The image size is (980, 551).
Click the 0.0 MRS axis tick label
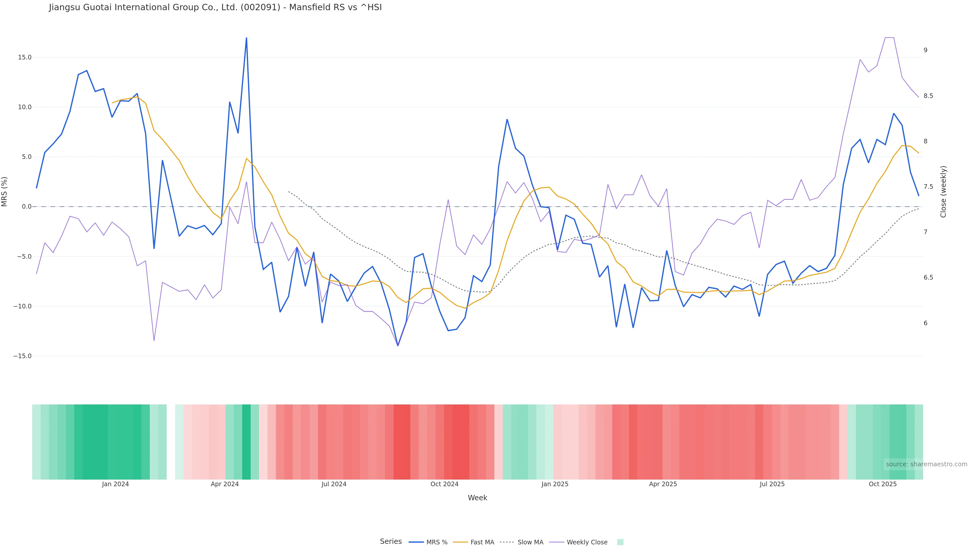(x=26, y=207)
